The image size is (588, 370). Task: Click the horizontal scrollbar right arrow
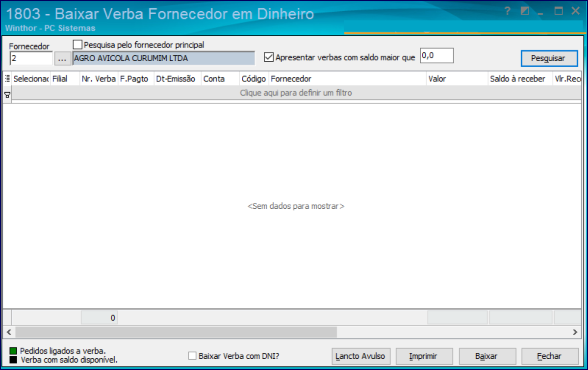click(x=575, y=332)
